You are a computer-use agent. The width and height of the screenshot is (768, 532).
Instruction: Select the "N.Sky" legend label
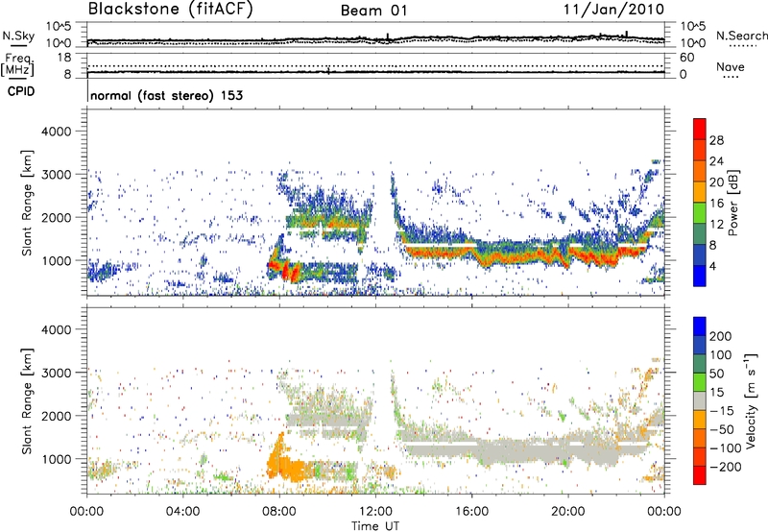click(18, 36)
